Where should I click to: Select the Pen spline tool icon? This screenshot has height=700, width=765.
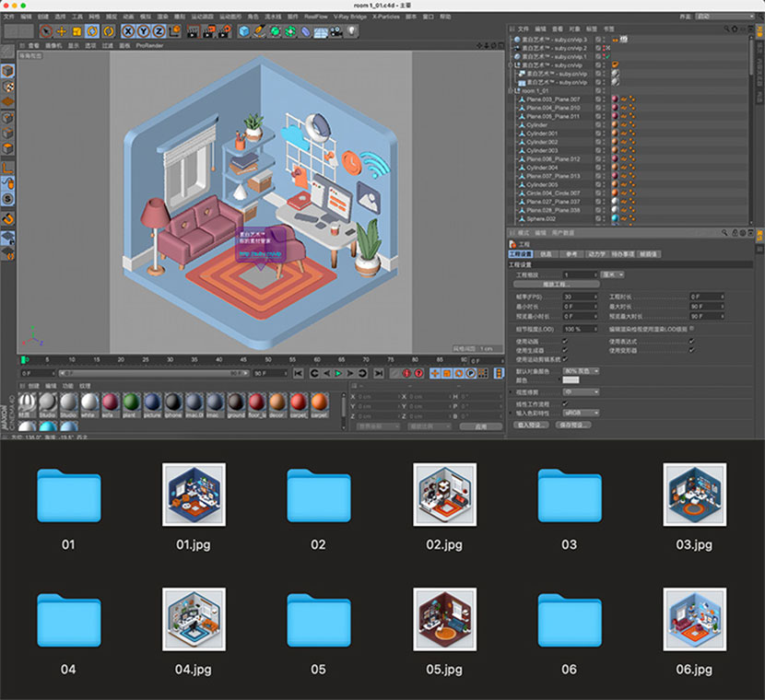[x=260, y=31]
